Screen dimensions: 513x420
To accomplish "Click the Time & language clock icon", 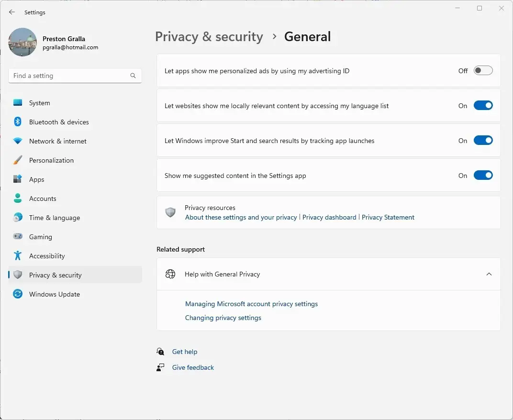I will click(18, 217).
